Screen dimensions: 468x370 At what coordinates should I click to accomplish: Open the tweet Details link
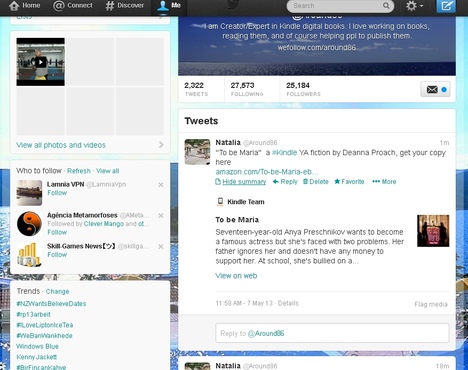(288, 303)
